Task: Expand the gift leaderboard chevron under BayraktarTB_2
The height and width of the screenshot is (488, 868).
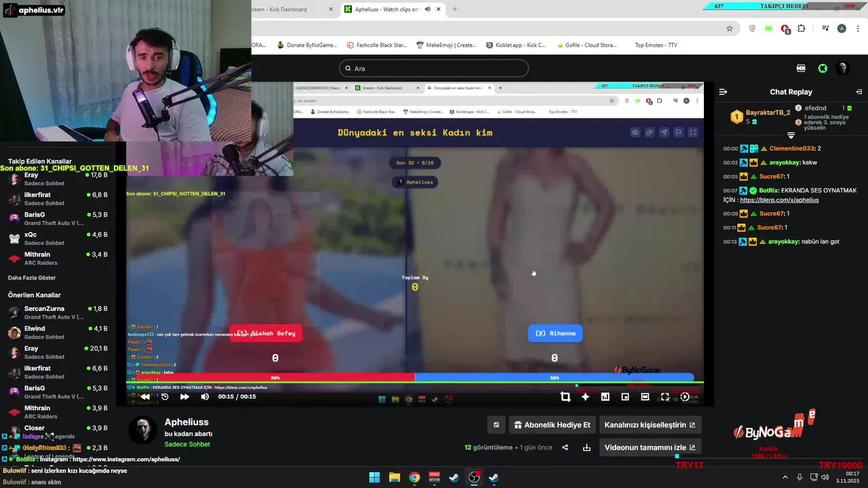Action: coord(791,136)
